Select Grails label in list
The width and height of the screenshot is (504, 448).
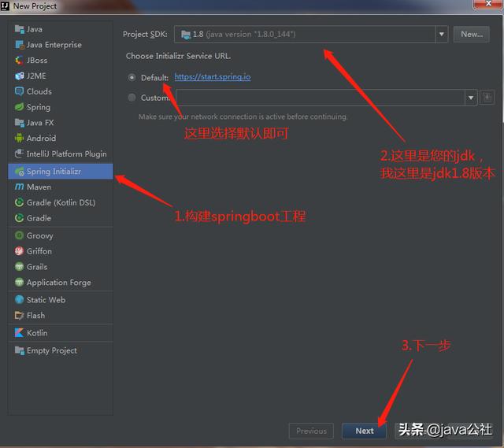[37, 267]
